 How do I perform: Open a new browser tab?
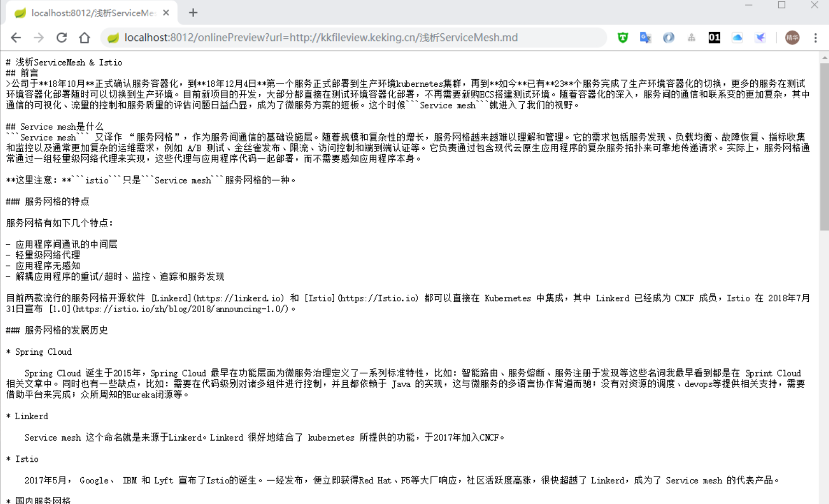coord(193,13)
